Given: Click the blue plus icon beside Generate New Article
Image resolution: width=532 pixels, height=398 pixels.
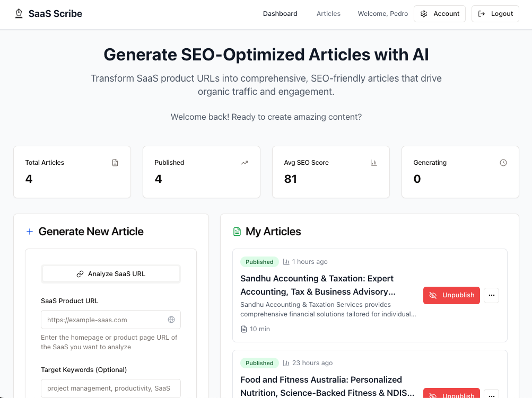Looking at the screenshot, I should click(30, 232).
